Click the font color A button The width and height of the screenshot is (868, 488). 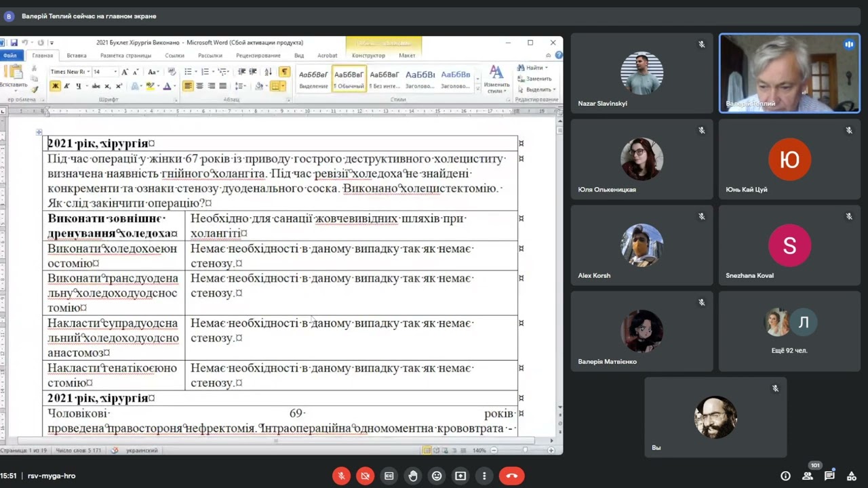167,86
